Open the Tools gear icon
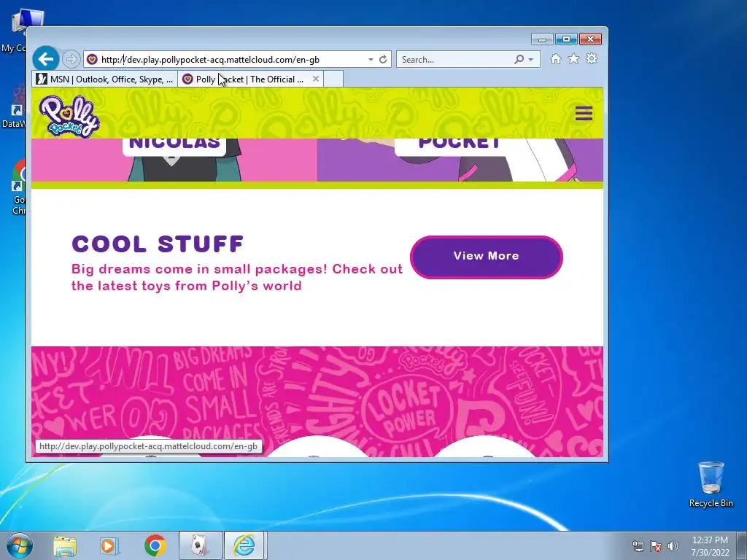 591,59
